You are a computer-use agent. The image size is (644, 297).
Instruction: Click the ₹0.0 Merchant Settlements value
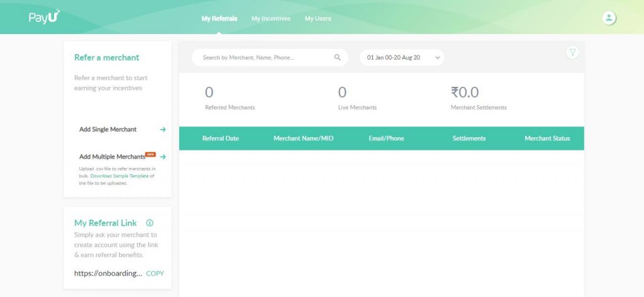(x=465, y=92)
